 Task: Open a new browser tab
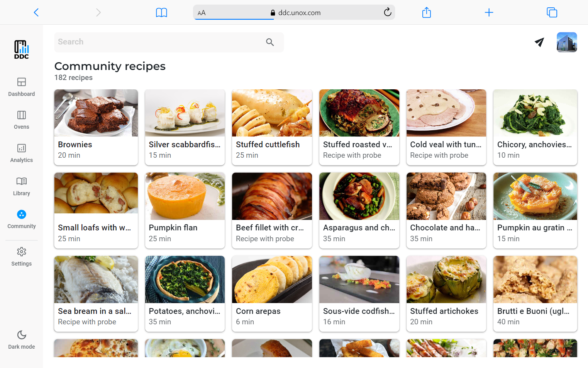click(489, 12)
